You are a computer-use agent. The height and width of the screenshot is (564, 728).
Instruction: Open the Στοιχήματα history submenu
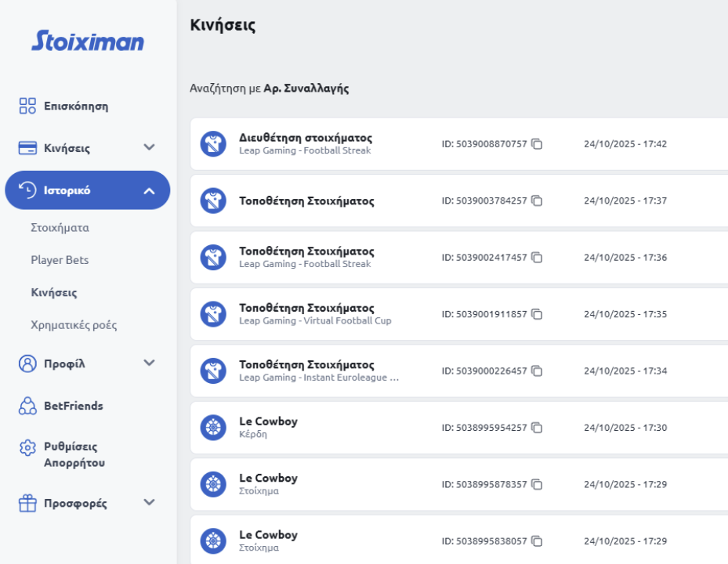coord(60,228)
